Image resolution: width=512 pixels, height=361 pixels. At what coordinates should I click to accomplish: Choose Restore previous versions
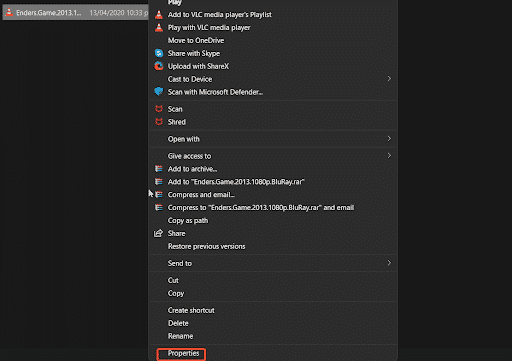point(206,246)
